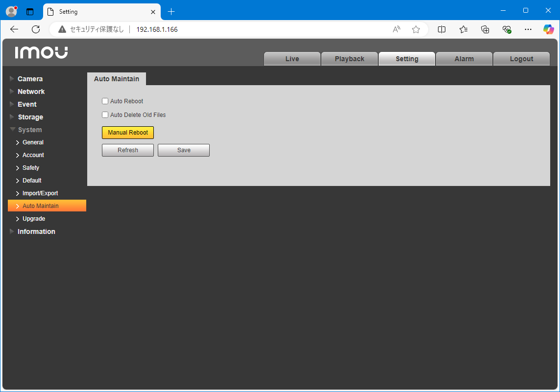Open Safety settings in sidebar

31,168
